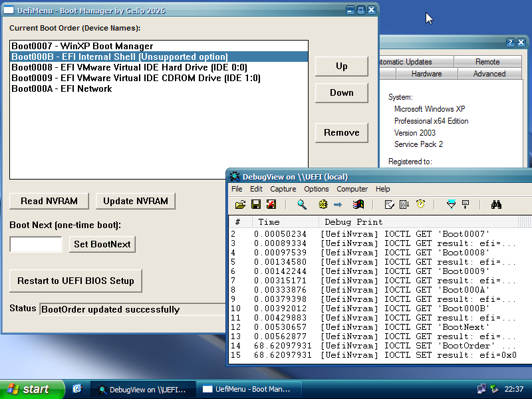The width and height of the screenshot is (532, 399).
Task: Click the UefiMenu - Boot Man taskbar button
Action: pos(249,389)
